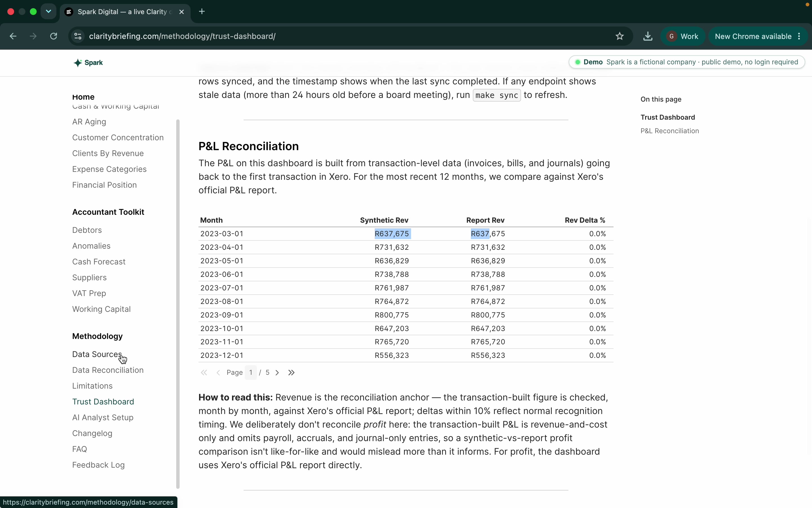812x508 pixels.
Task: Open a new tab with plus icon
Action: click(x=202, y=12)
